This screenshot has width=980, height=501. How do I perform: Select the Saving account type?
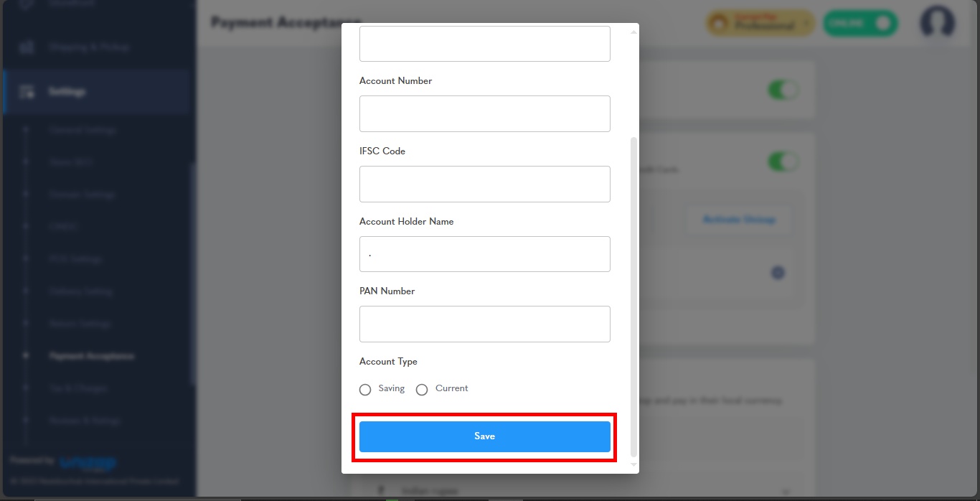click(x=365, y=389)
